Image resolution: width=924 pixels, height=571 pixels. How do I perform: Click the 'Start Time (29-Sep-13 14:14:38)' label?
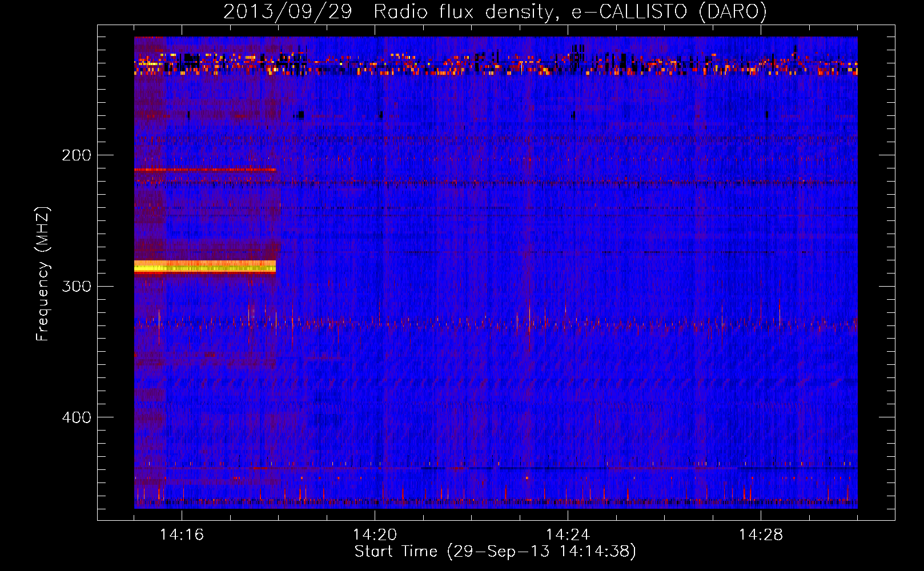[x=495, y=552]
